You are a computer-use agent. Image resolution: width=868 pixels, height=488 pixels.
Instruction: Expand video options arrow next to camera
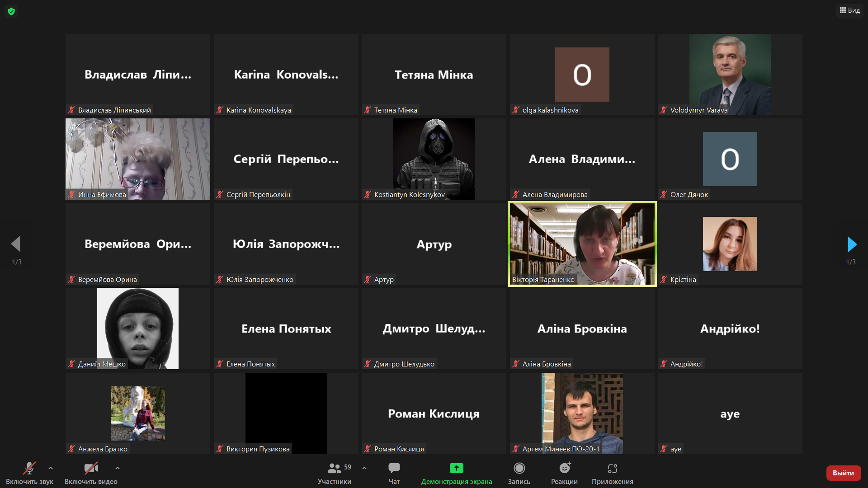(x=118, y=468)
